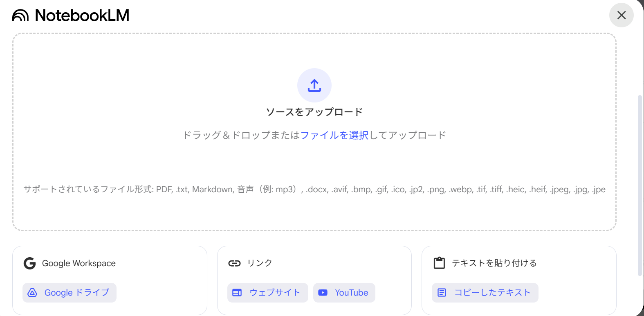This screenshot has width=644, height=316.
Task: Click the clipboard paste icon
Action: 439,263
